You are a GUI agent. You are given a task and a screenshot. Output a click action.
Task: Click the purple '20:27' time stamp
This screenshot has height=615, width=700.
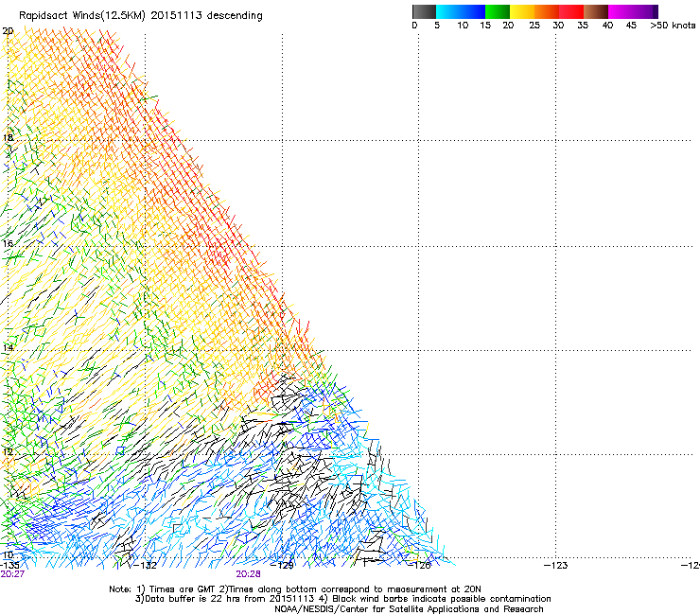[x=12, y=574]
